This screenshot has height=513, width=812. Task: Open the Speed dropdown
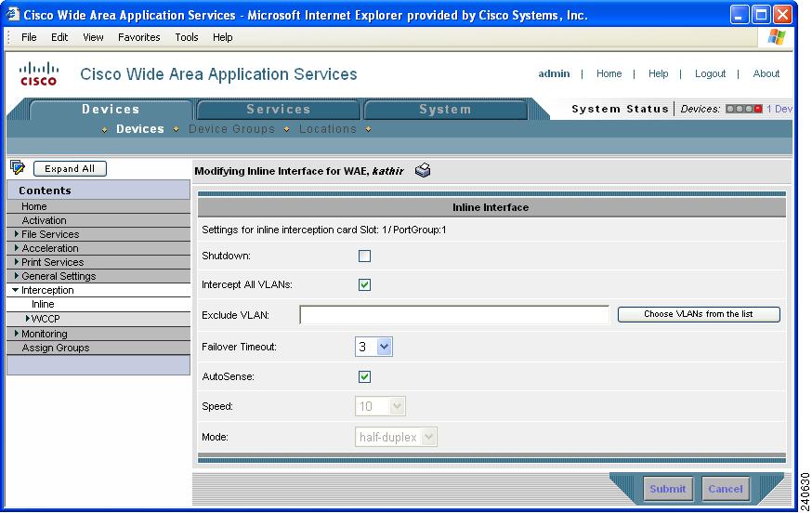point(380,406)
